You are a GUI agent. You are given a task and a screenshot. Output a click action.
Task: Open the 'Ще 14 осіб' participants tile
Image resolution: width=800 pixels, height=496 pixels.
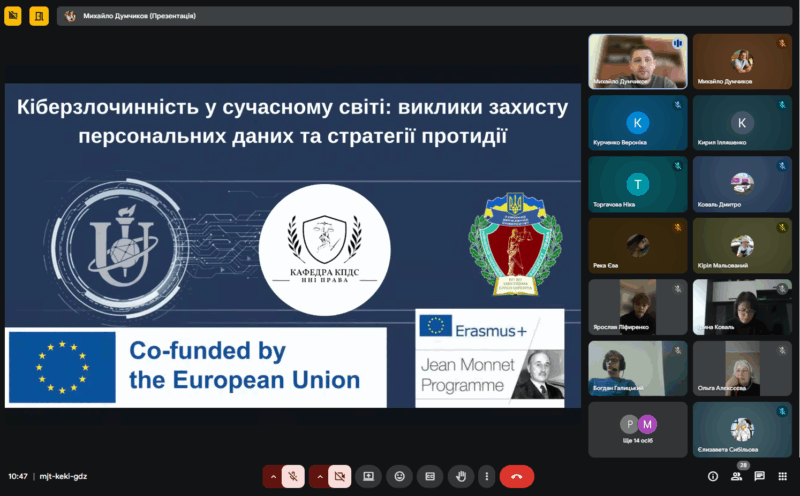(637, 429)
